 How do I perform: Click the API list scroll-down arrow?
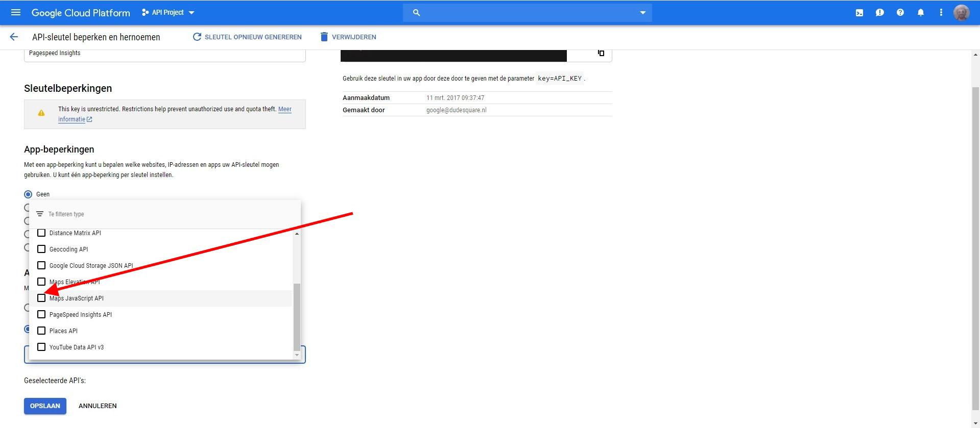pyautogui.click(x=297, y=355)
